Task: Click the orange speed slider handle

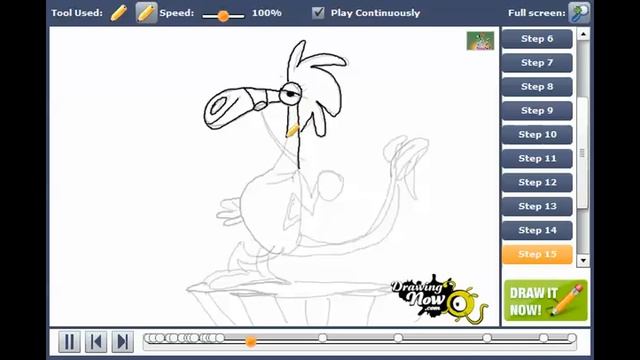Action: pyautogui.click(x=223, y=16)
